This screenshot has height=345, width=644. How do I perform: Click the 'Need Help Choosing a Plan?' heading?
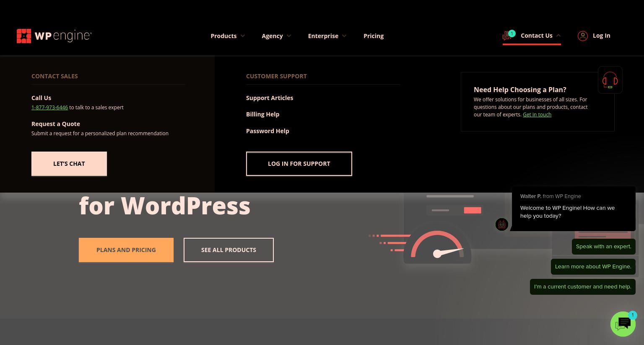coord(520,90)
